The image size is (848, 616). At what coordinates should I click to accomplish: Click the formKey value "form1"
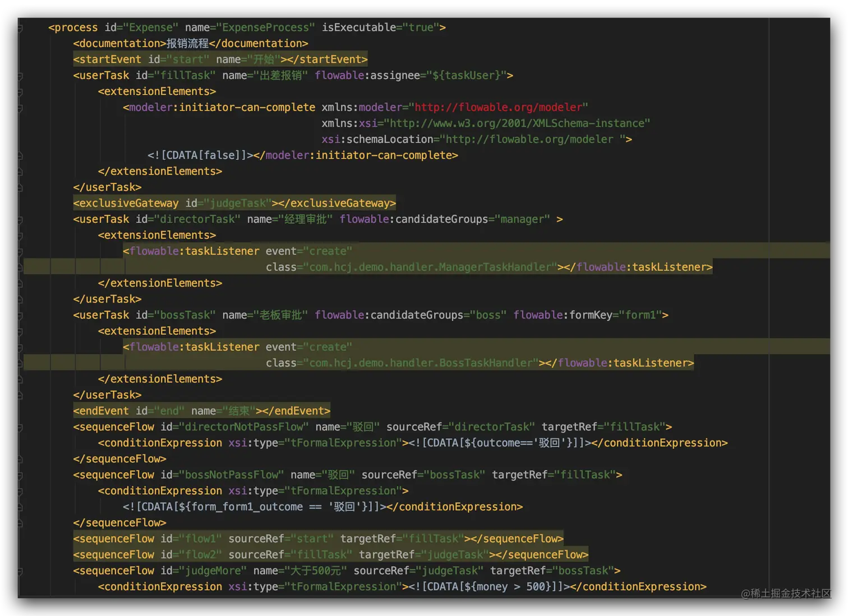pyautogui.click(x=640, y=315)
